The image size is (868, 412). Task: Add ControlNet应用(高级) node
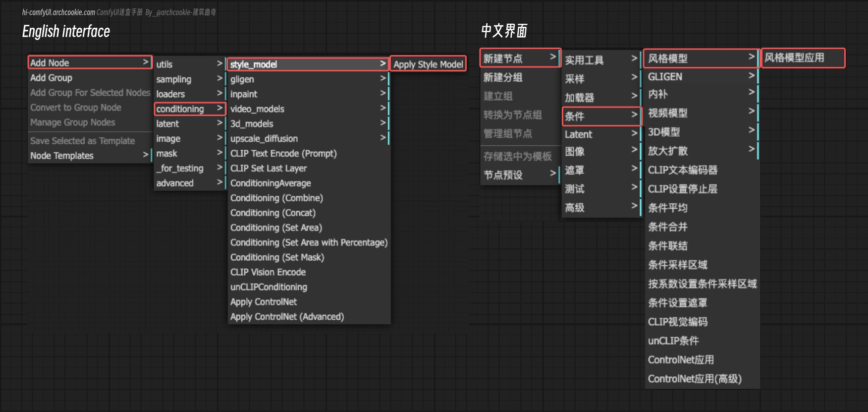(x=701, y=379)
